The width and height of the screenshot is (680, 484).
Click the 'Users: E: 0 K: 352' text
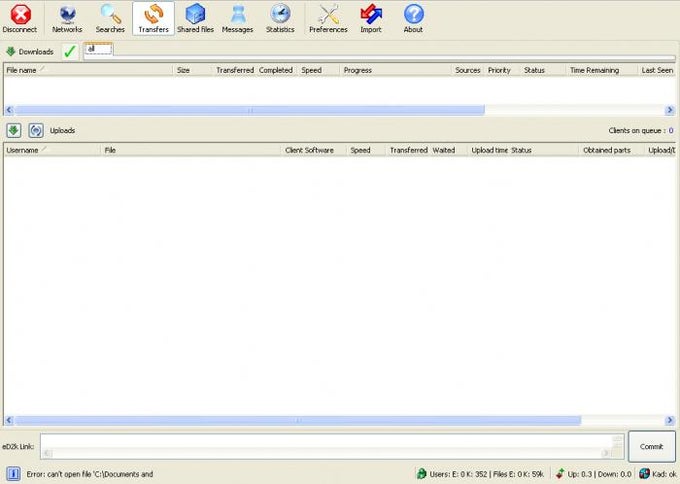(458, 474)
